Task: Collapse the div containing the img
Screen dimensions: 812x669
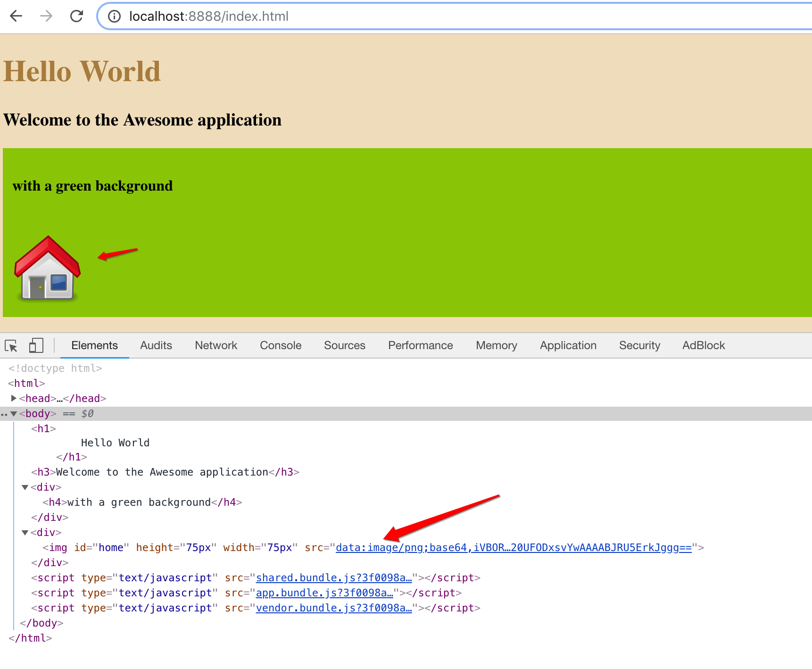Action: [25, 533]
